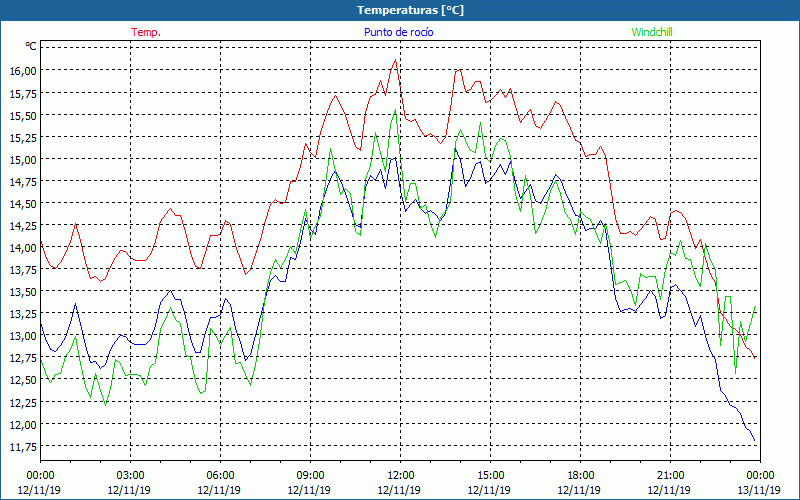Click the 12,75 y-axis value
Screen dimensions: 800x500
coord(23,358)
